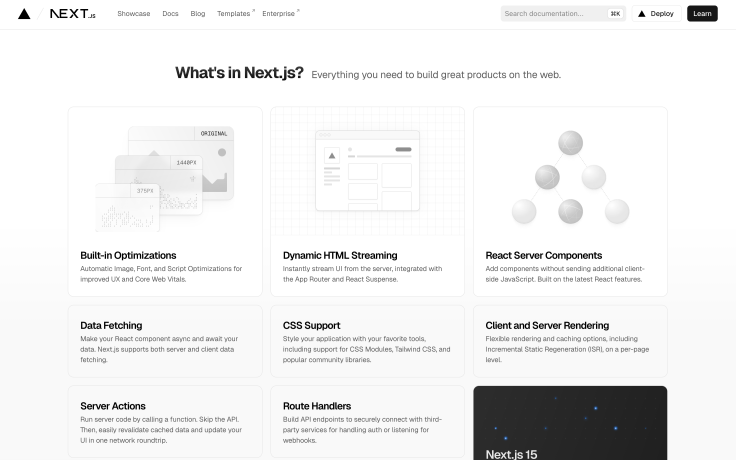Open the Data Fetching card
The width and height of the screenshot is (736, 460).
[x=167, y=342]
